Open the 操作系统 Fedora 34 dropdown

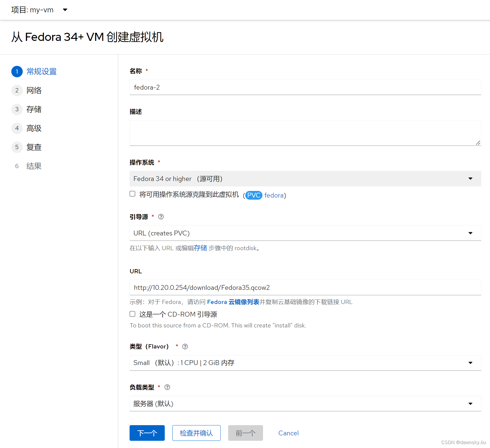(x=305, y=179)
